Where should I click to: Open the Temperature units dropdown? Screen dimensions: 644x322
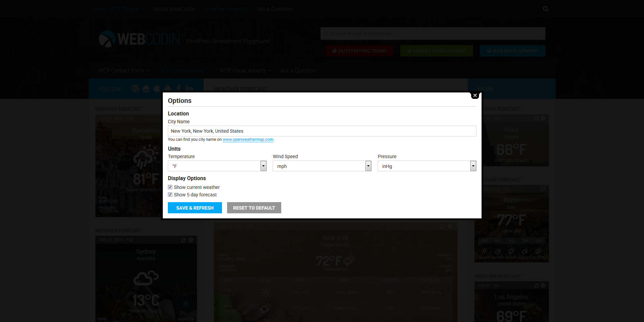[217, 166]
